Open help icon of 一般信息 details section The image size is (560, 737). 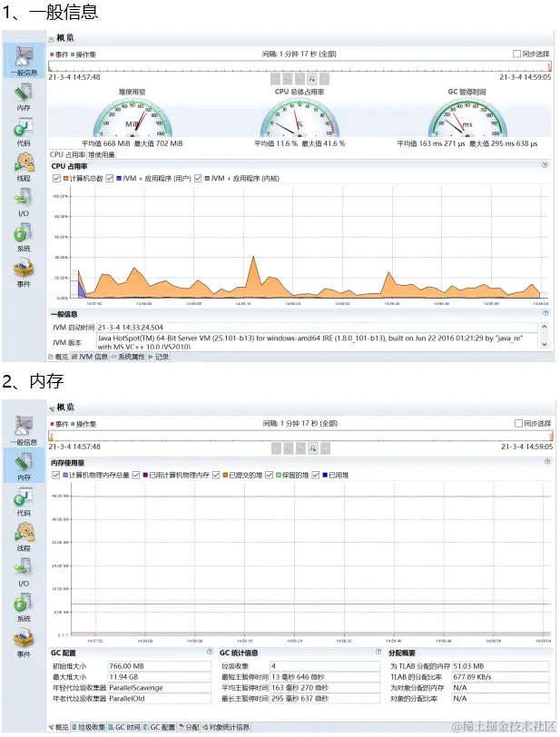coord(545,313)
